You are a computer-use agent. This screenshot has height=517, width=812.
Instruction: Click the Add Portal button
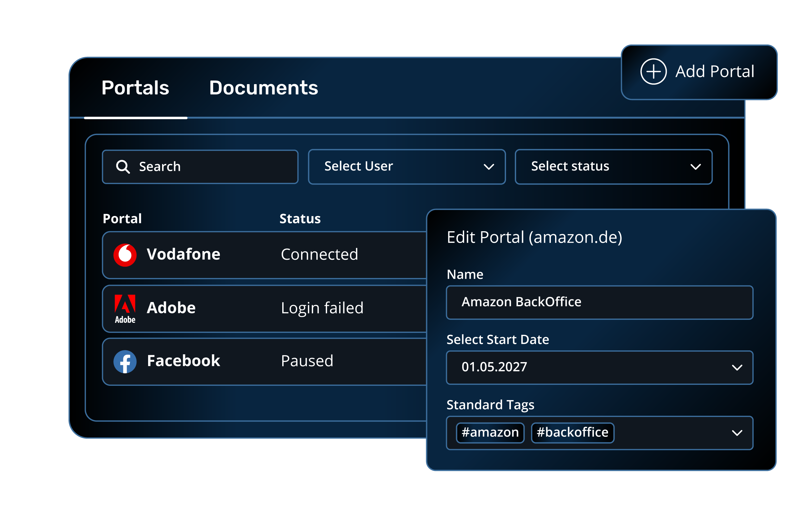pos(699,72)
